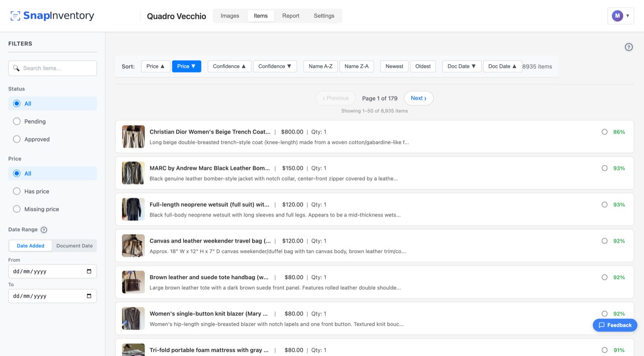
Task: Toggle approval circle for brown leather tote
Action: tap(604, 277)
